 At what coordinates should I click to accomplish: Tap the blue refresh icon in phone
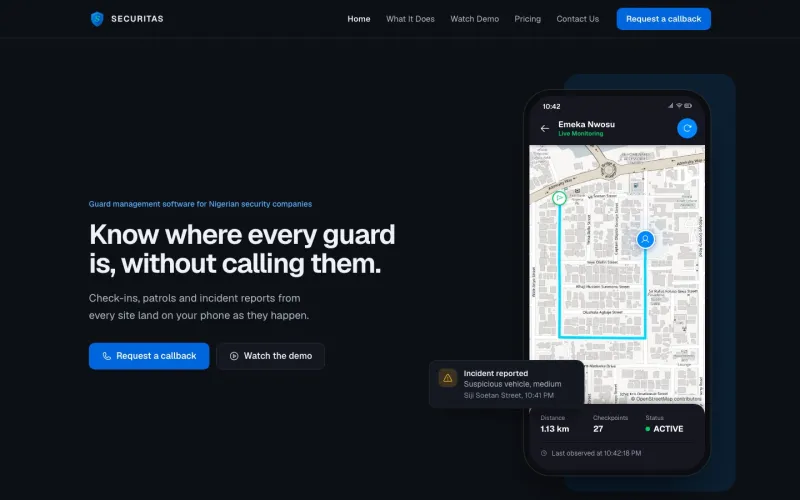pos(687,128)
